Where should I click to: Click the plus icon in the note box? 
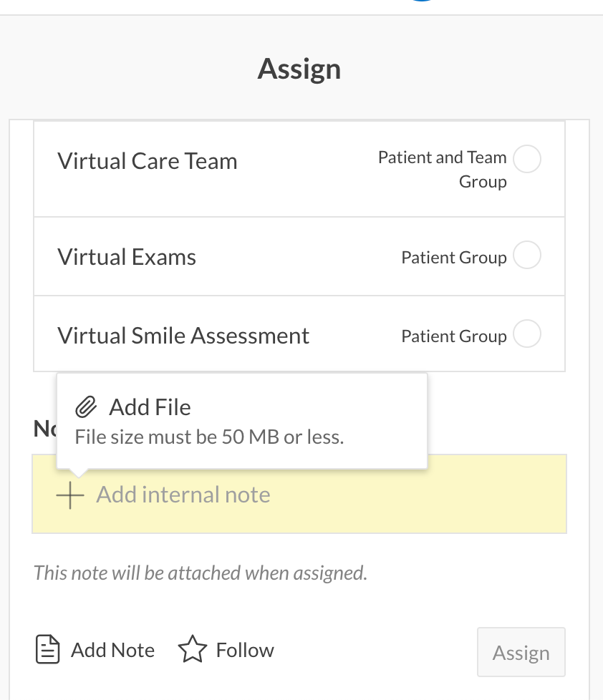(69, 495)
